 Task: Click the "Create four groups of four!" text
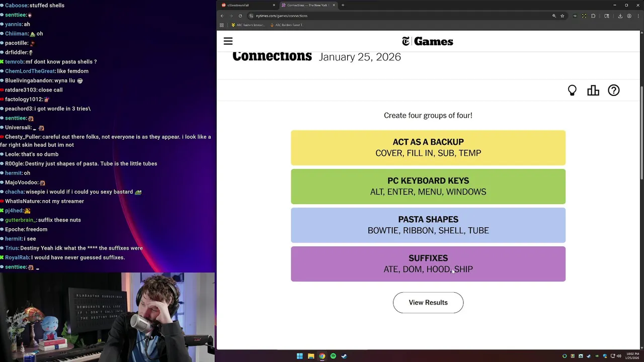pos(428,115)
